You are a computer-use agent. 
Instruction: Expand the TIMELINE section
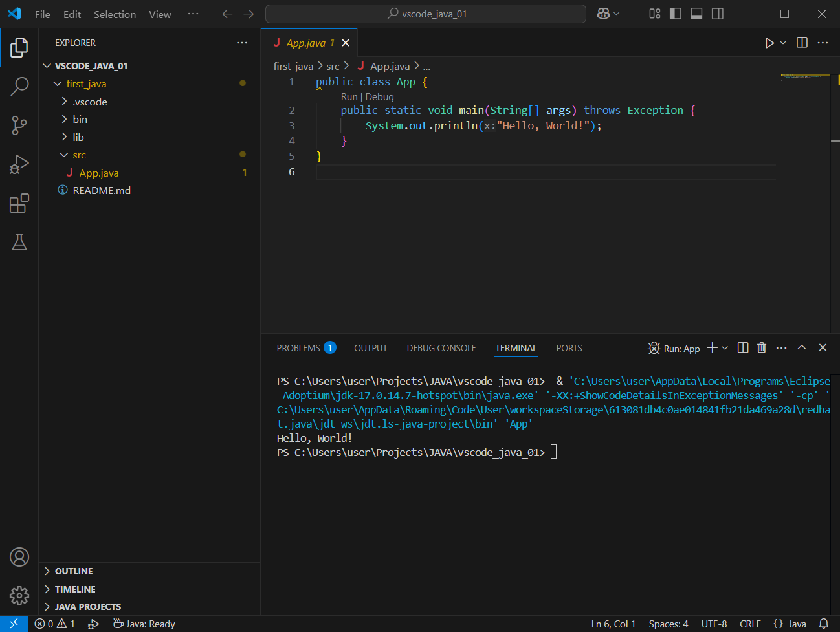(149, 589)
